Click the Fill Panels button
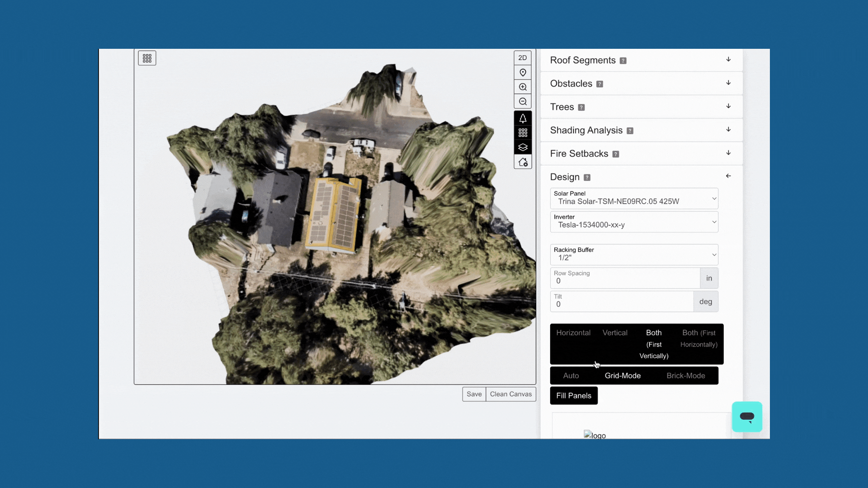The image size is (868, 488). tap(574, 395)
